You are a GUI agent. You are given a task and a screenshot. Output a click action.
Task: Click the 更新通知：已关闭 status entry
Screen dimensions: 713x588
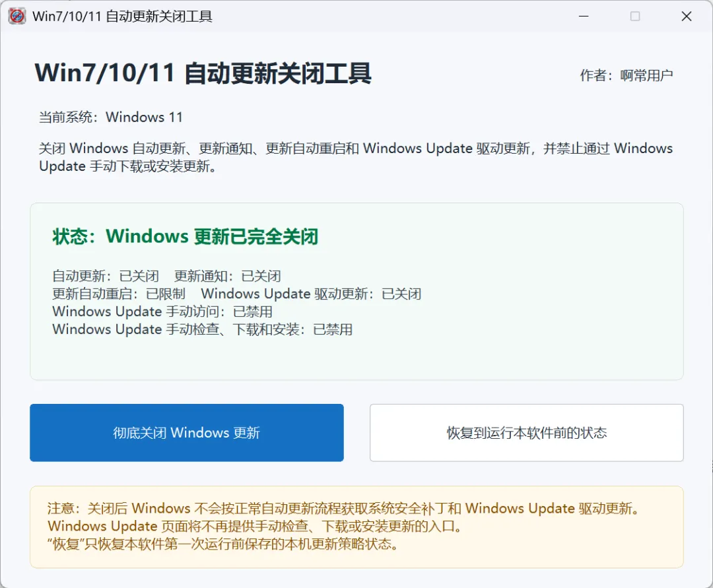227,276
